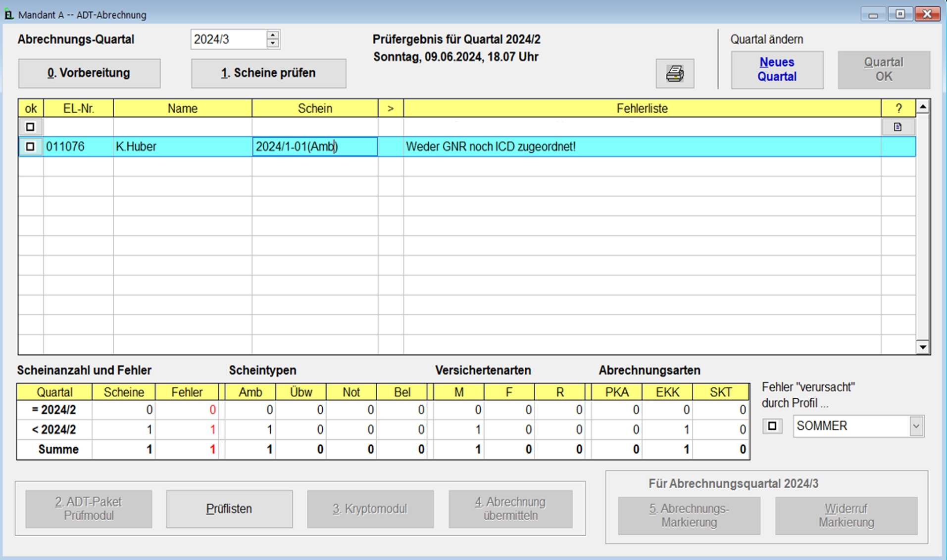Screen dimensions: 947x560
Task: Enable the profile error filter checkbox beside SOMMER
Action: [x=772, y=426]
